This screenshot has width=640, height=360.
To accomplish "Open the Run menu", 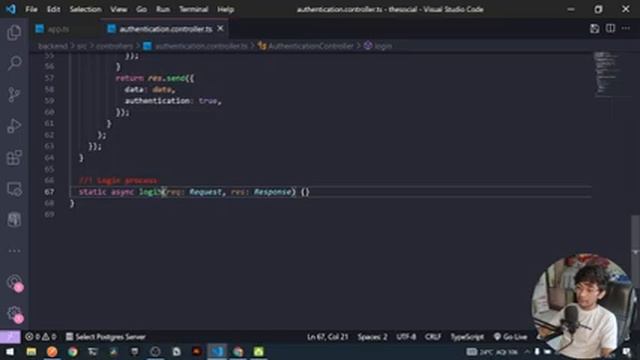I will 163,9.
